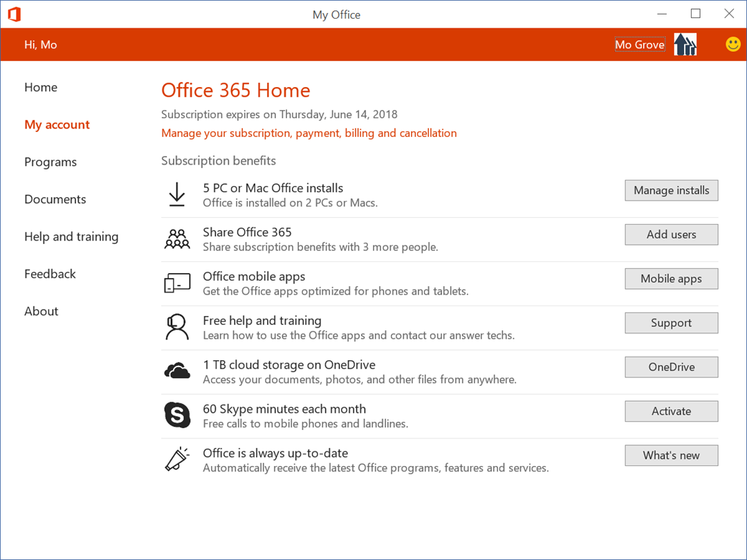Activate the Skype minutes
The image size is (747, 560).
tap(671, 411)
